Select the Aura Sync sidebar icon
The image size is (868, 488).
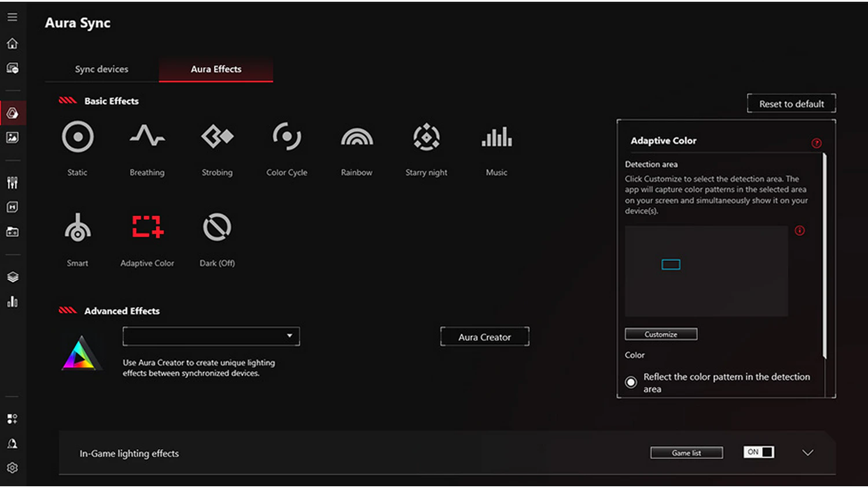[12, 113]
